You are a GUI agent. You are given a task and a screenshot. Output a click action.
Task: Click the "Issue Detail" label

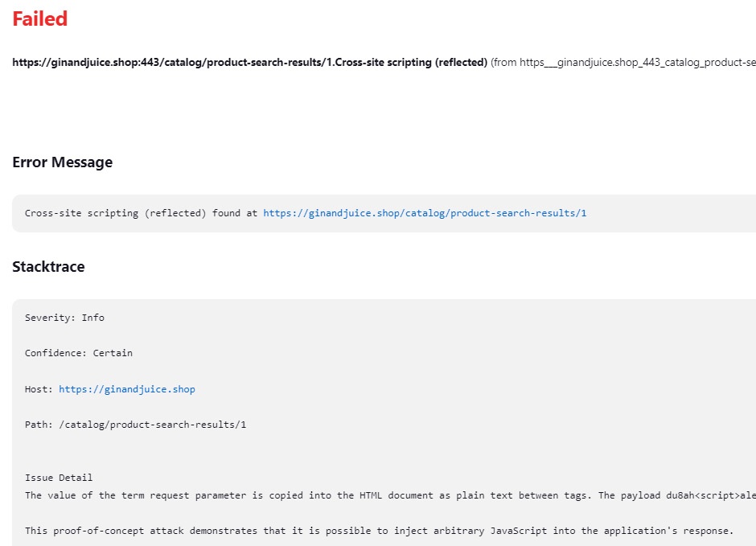click(59, 478)
